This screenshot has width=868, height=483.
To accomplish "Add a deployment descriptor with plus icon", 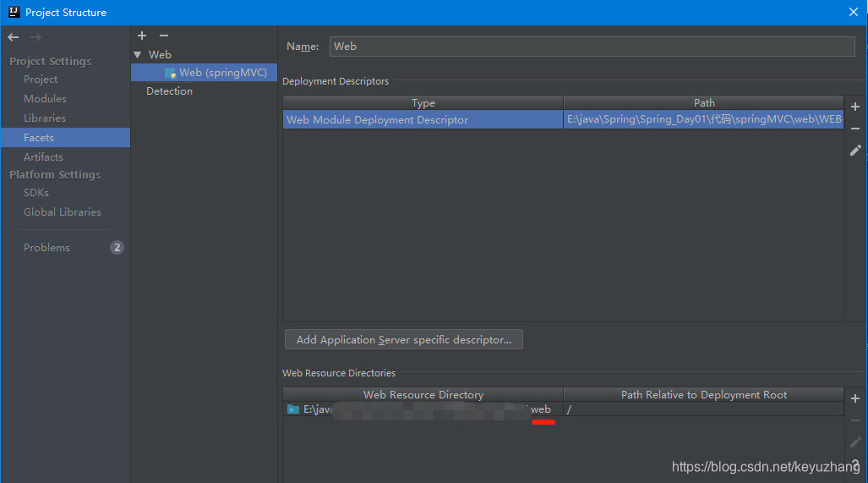I will coord(855,107).
